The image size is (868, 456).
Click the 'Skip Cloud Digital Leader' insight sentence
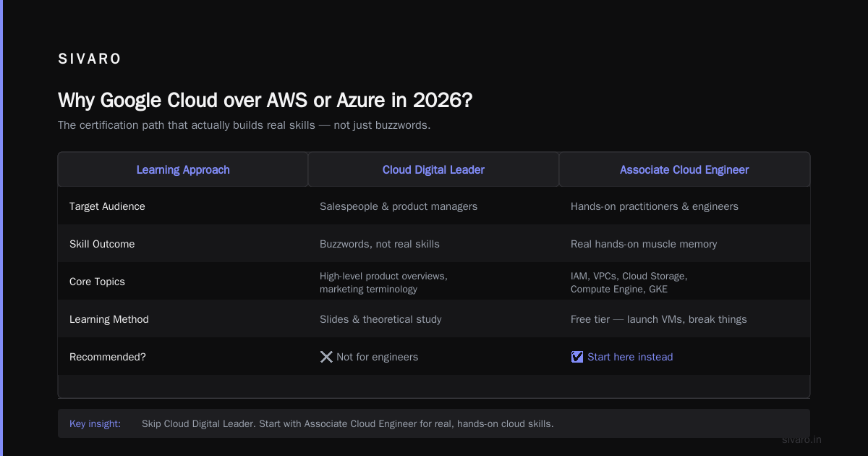[x=348, y=423]
